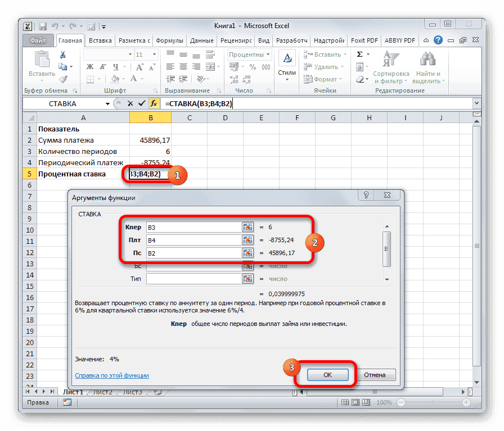Click the Insert Function (fx) icon

pyautogui.click(x=154, y=103)
